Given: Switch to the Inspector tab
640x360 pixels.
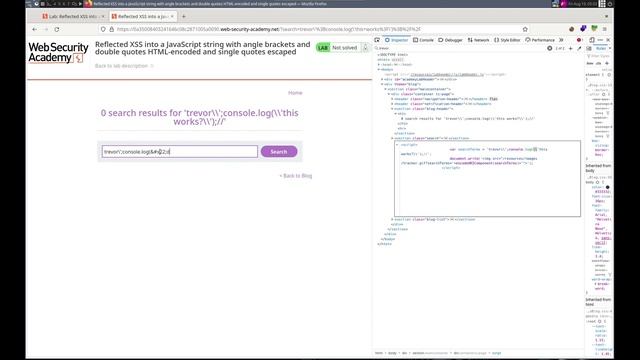Looking at the screenshot, I should (x=396, y=40).
